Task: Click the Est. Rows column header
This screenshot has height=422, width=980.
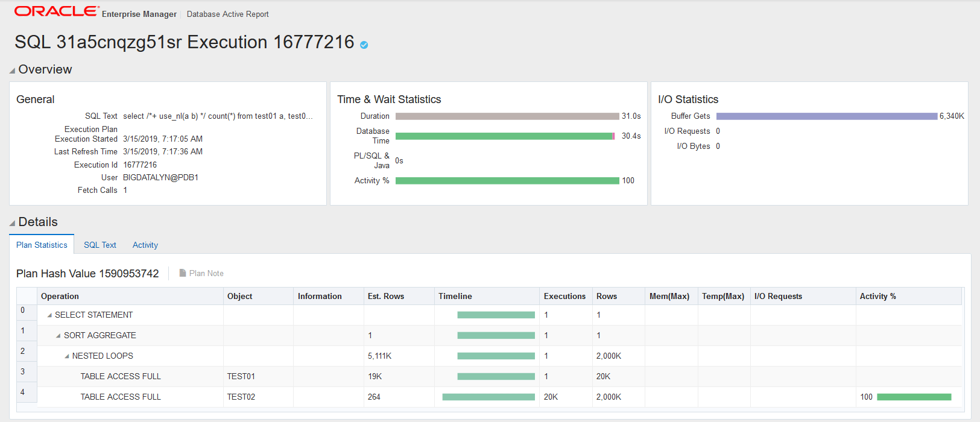Action: click(x=399, y=296)
